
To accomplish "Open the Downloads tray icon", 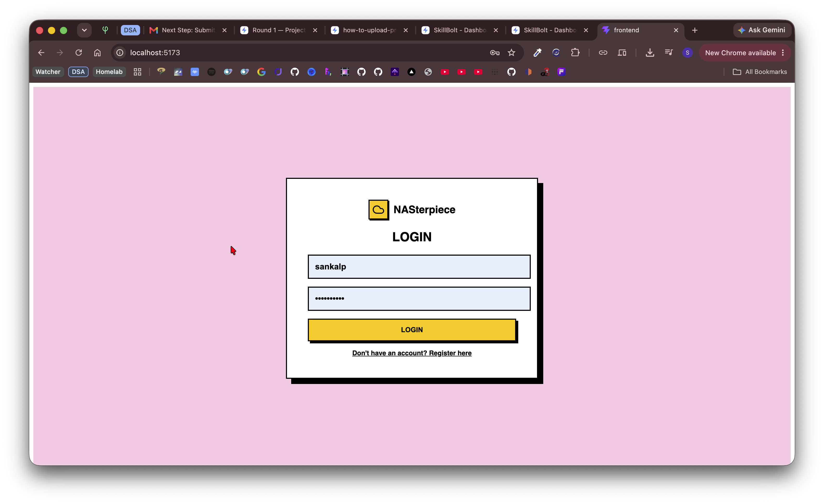I will 650,53.
